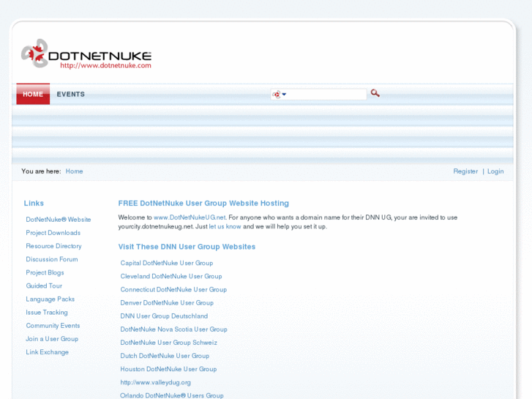Viewport: 532px width, 399px height.
Task: Open Capital DotNetNuke User Group link
Action: coord(167,263)
